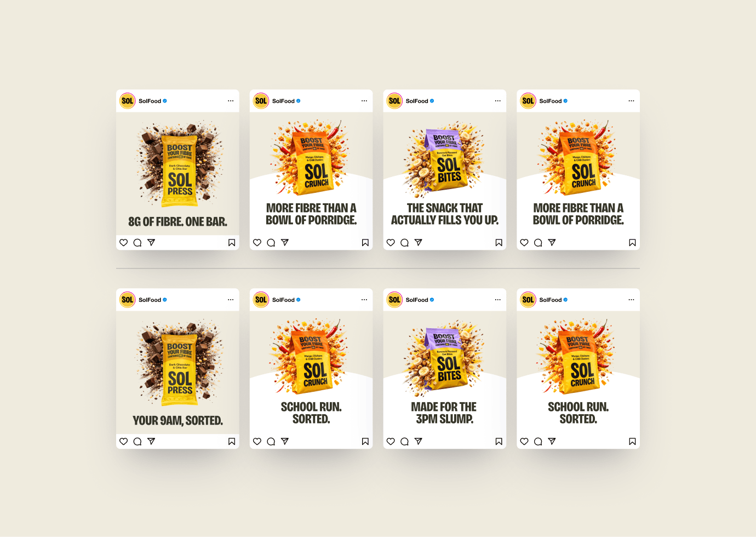The width and height of the screenshot is (756, 537).
Task: Click SolFood username on 'MADE FOR THE 3PM SLUMP' post
Action: 417,300
